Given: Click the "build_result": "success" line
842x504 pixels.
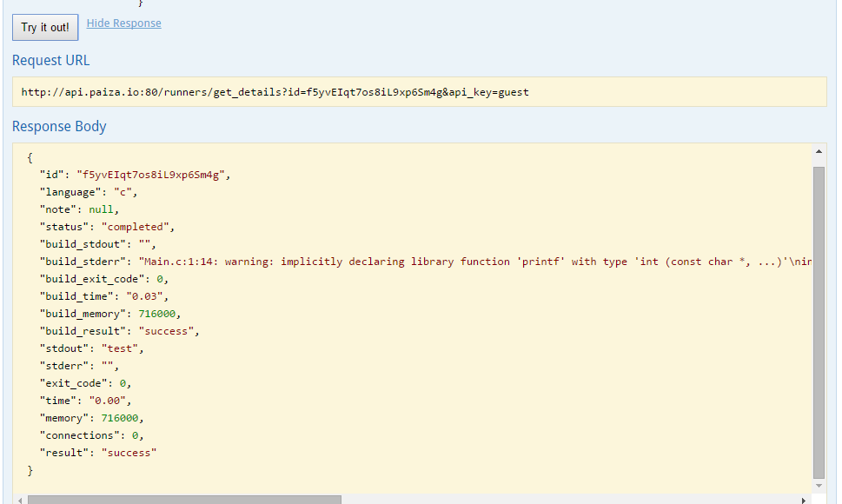Looking at the screenshot, I should pos(120,331).
